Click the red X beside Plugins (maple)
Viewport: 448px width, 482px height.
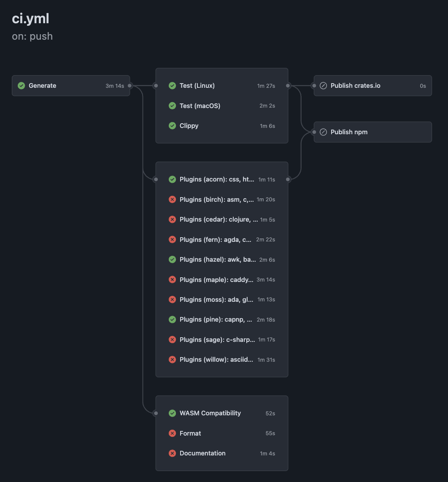pos(172,279)
